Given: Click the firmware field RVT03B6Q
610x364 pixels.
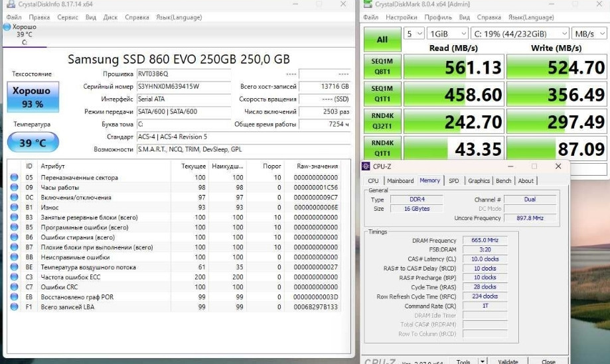Looking at the screenshot, I should [184, 74].
